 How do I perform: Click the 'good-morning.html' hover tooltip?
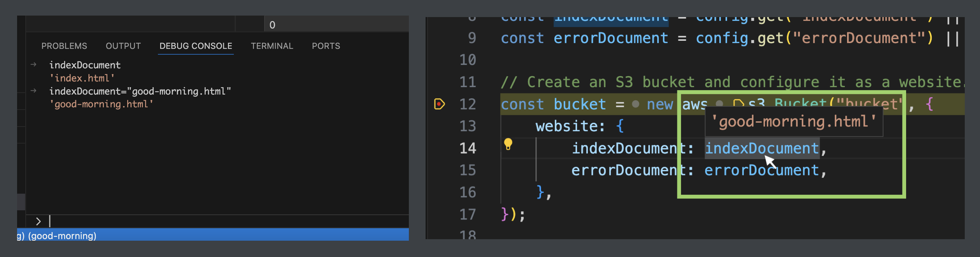[x=794, y=122]
